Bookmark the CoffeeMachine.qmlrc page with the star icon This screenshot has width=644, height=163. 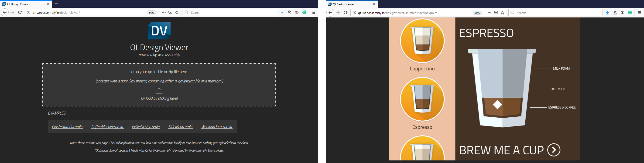tap(503, 13)
